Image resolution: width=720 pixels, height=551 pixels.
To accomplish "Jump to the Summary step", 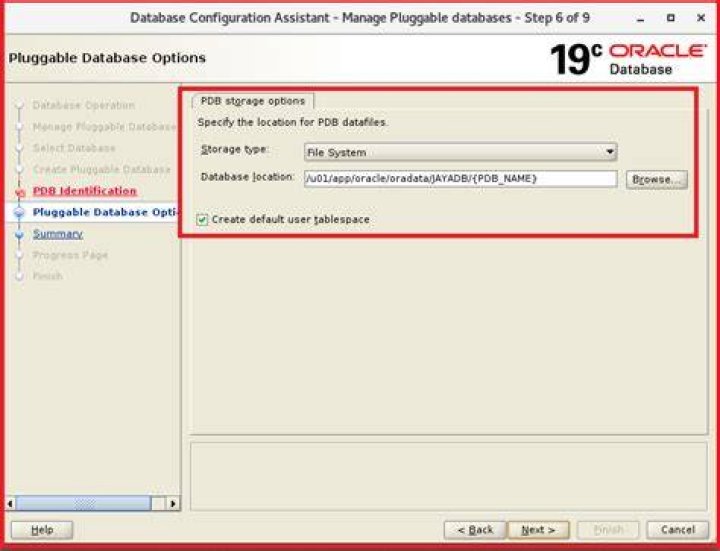I will click(57, 234).
